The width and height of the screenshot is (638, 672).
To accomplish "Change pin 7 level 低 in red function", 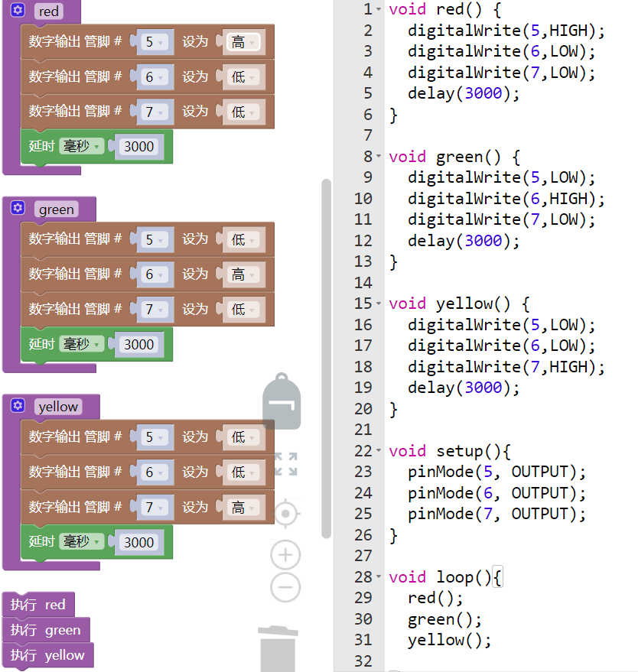I will (243, 112).
